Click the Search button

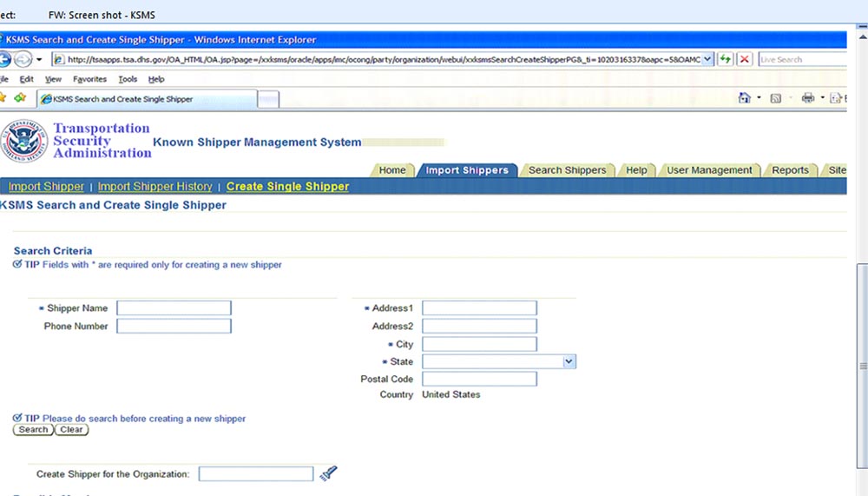pos(33,429)
